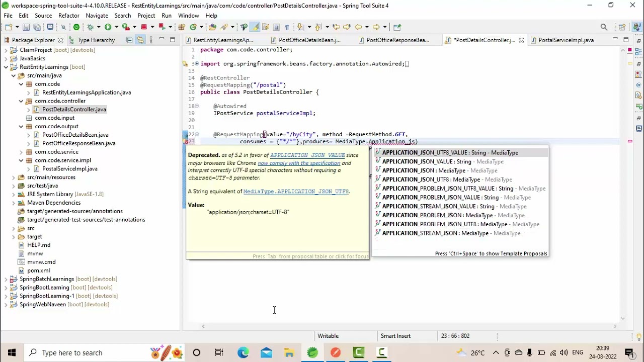
Task: Open the Refactor menu
Action: [68, 16]
